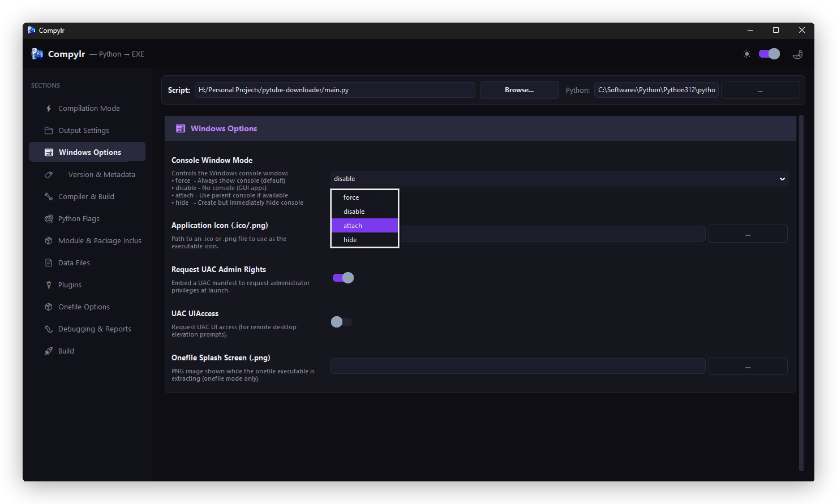Click the ... button for Onefile Splash Screen

(x=748, y=366)
